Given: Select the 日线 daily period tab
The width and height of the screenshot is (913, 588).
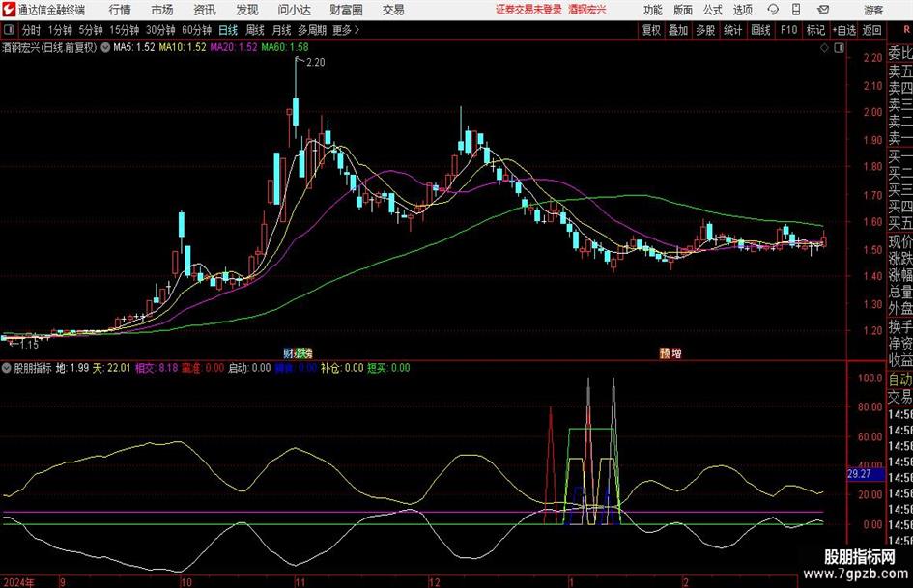Looking at the screenshot, I should coord(228,30).
